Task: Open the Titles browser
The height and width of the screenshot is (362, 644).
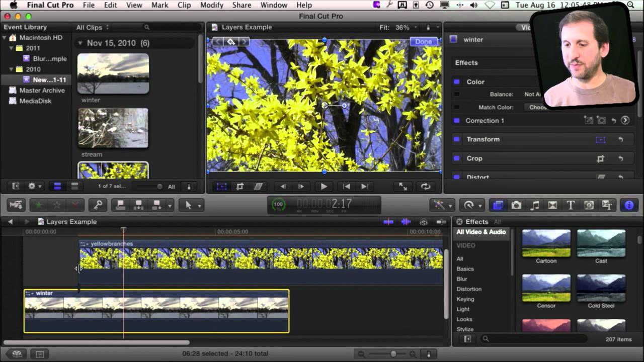Action: click(x=571, y=205)
